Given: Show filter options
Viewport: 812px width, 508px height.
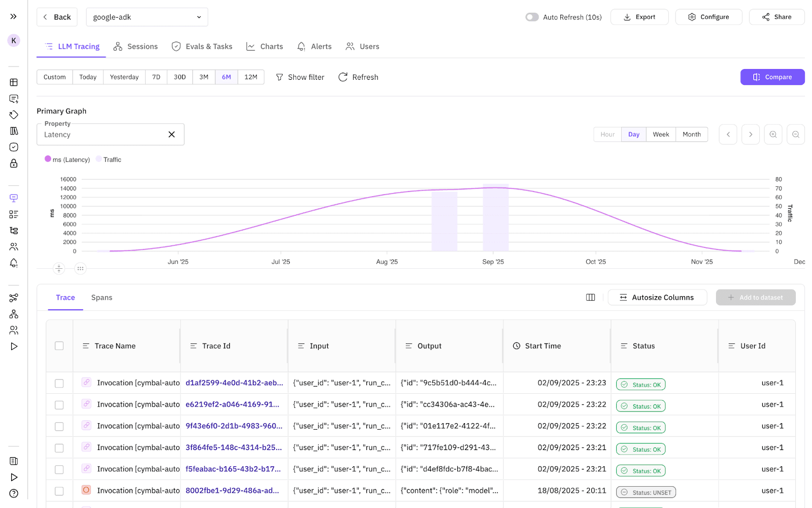Looking at the screenshot, I should 300,77.
